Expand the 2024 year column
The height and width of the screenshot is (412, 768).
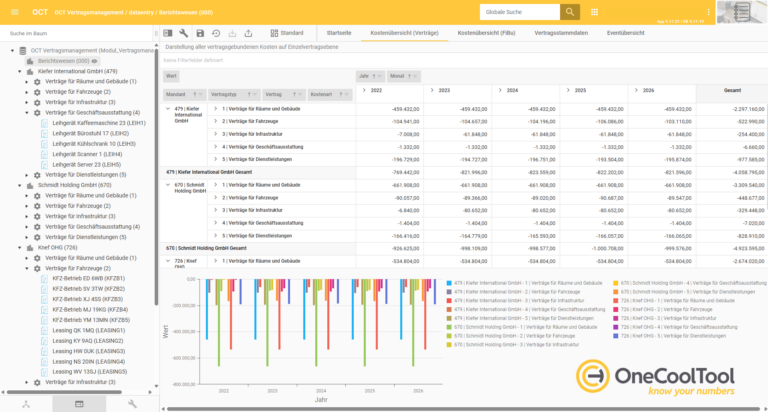click(500, 90)
